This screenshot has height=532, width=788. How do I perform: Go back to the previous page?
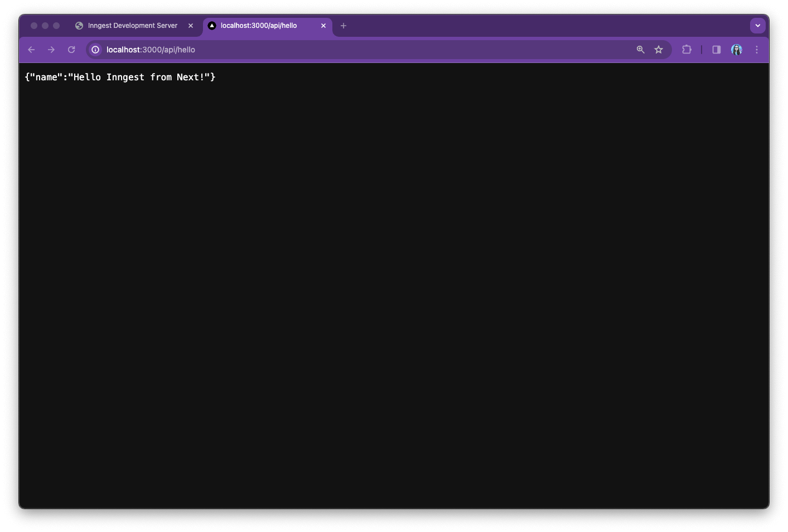(x=31, y=50)
